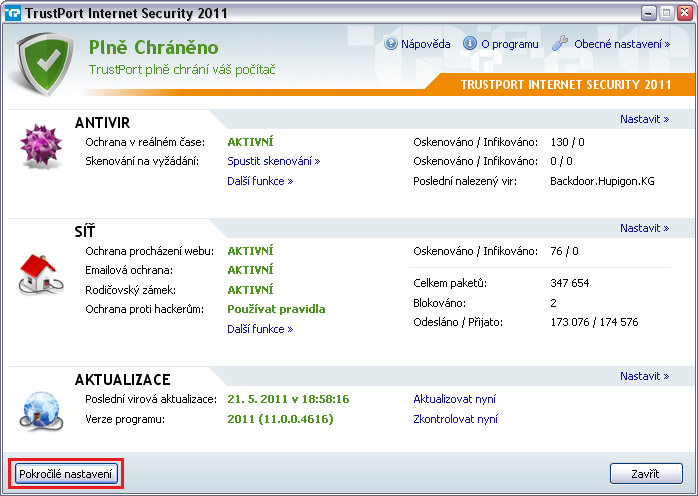This screenshot has height=496, width=698.
Task: Click the question mark Nápověda icon
Action: pyautogui.click(x=390, y=44)
